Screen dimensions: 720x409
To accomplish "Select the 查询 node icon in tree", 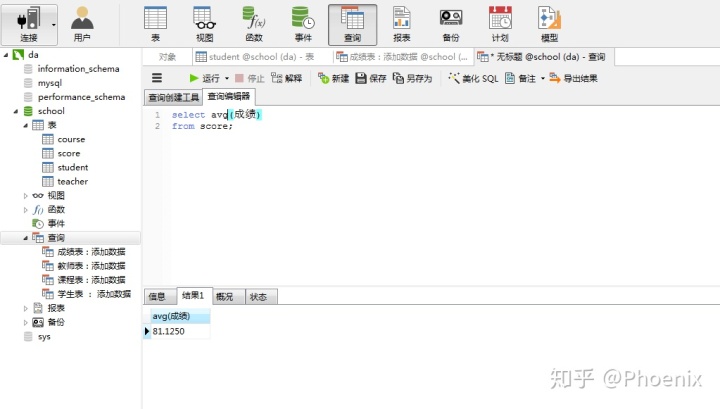I will click(38, 238).
